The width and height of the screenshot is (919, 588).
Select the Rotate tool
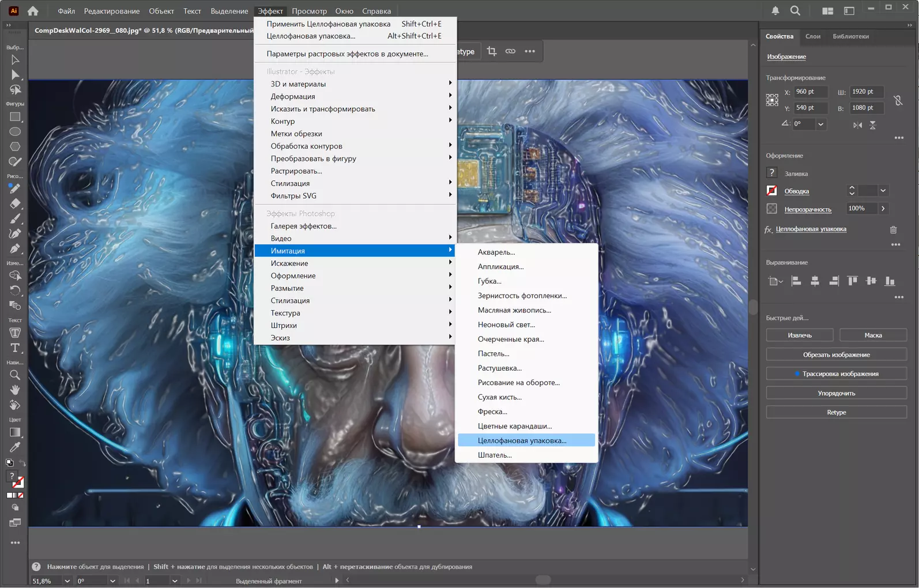tap(15, 290)
